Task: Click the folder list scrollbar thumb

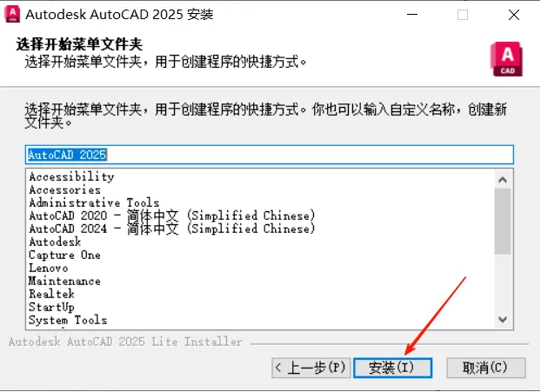Action: pos(503,222)
